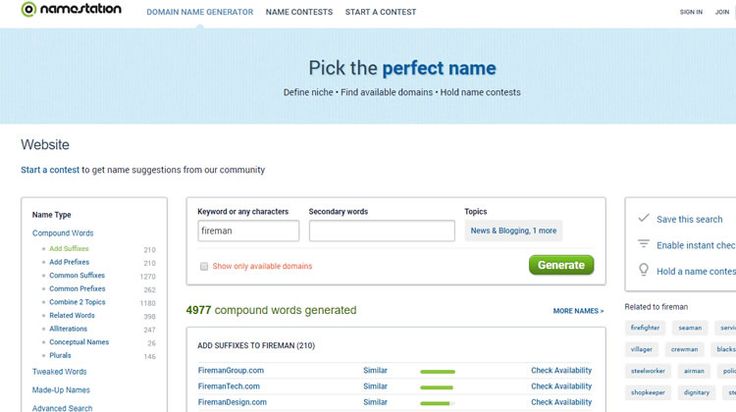Click the checkmark icon beside Save this search
Image resolution: width=736 pixels, height=412 pixels.
coord(643,219)
